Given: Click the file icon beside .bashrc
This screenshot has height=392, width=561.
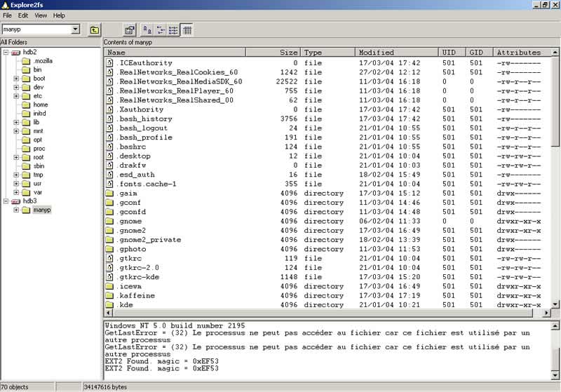Looking at the screenshot, I should click(x=109, y=147).
